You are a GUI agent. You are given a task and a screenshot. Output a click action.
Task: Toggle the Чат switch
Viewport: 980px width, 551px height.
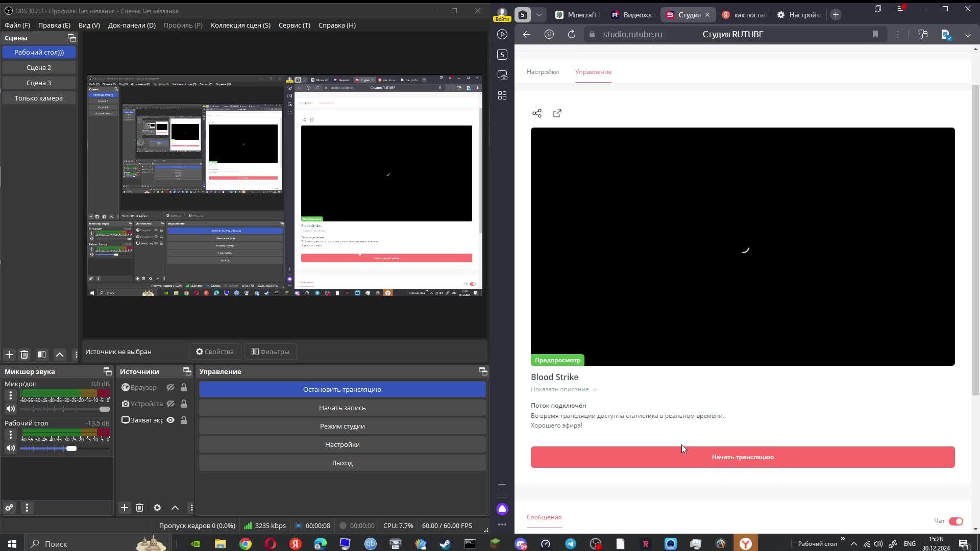click(955, 521)
